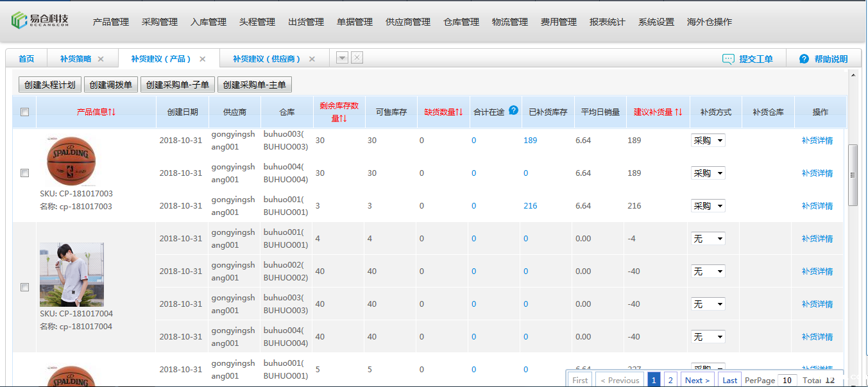Go to page 2 in pagination
This screenshot has width=868, height=387.
(x=670, y=380)
